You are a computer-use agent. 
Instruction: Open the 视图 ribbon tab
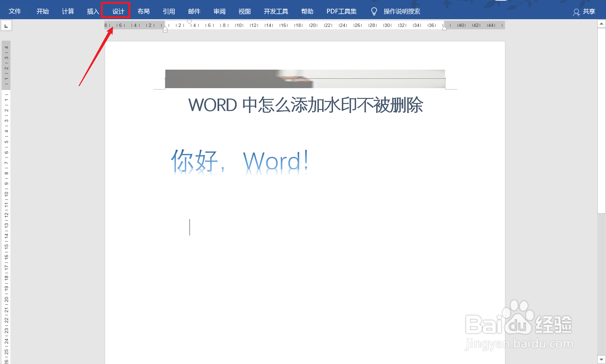pyautogui.click(x=245, y=10)
